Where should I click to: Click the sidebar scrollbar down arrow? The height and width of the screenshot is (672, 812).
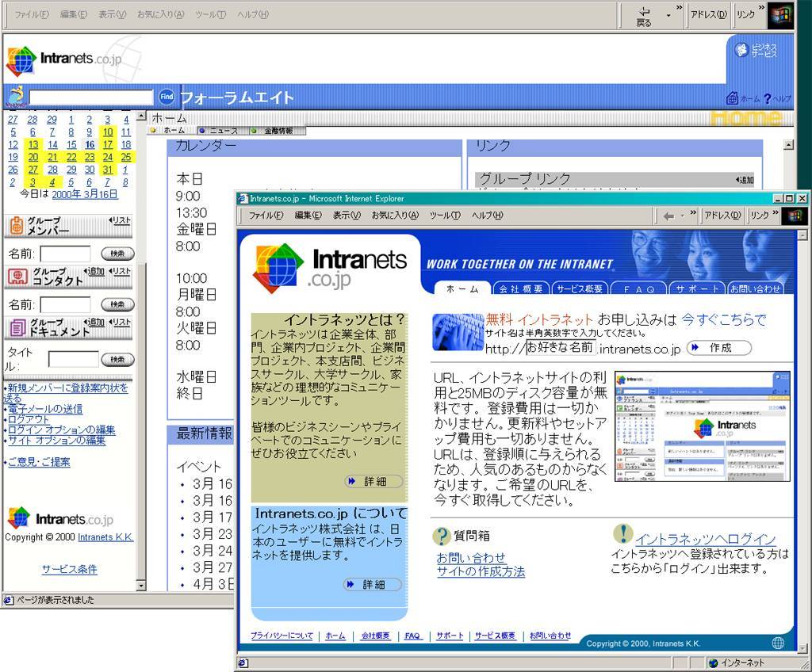[x=141, y=586]
